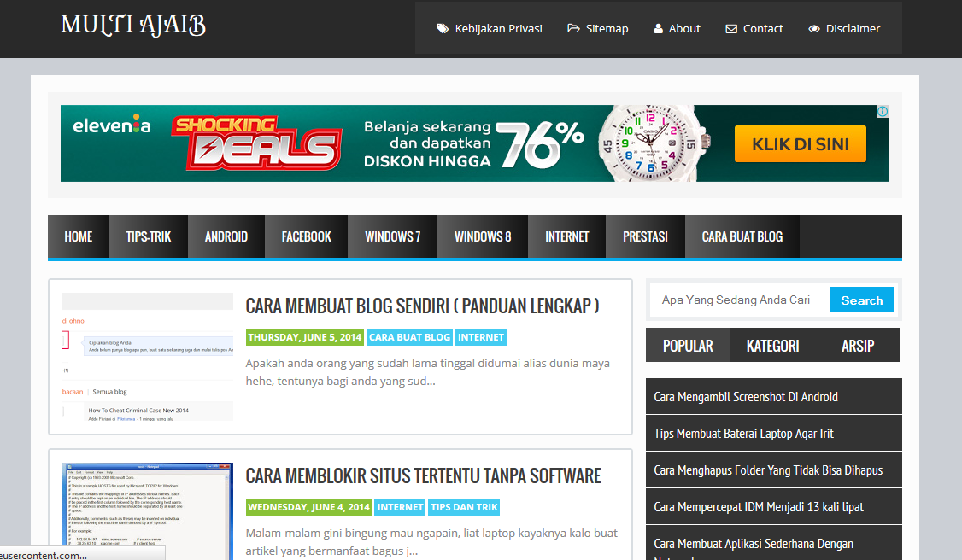
Task: Select WINDOWS 8 in navigation
Action: (x=483, y=236)
